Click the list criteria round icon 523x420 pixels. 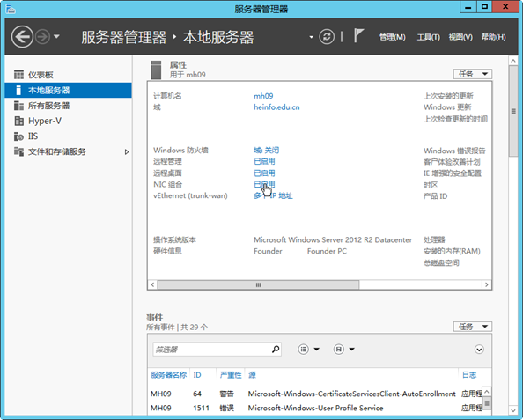coord(303,350)
